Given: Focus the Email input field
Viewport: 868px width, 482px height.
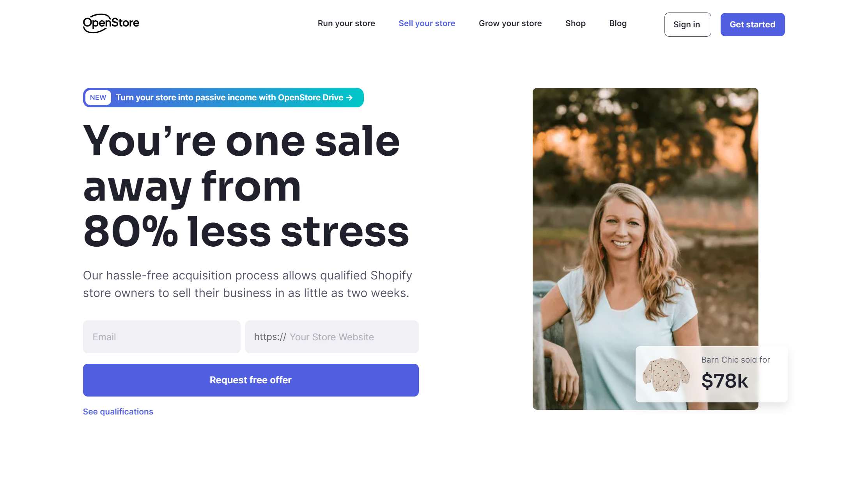Looking at the screenshot, I should coord(161,337).
